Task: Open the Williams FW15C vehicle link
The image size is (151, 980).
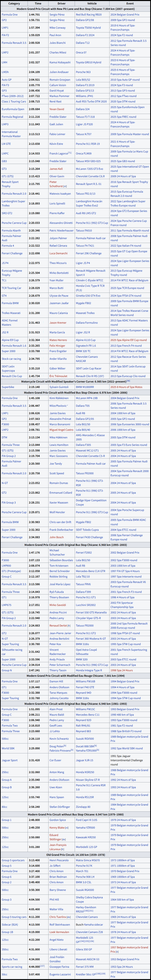Action: tap(86, 709)
